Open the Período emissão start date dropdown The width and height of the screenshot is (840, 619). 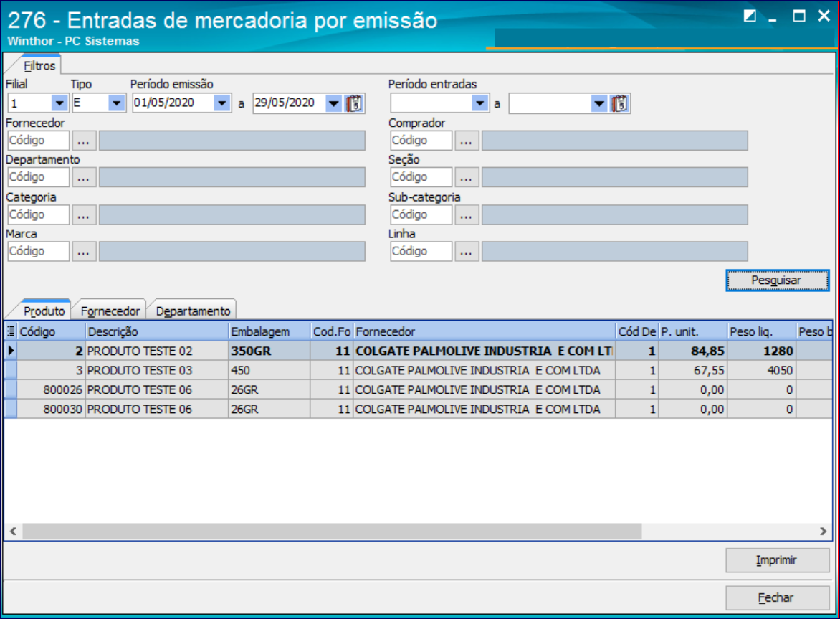click(221, 103)
